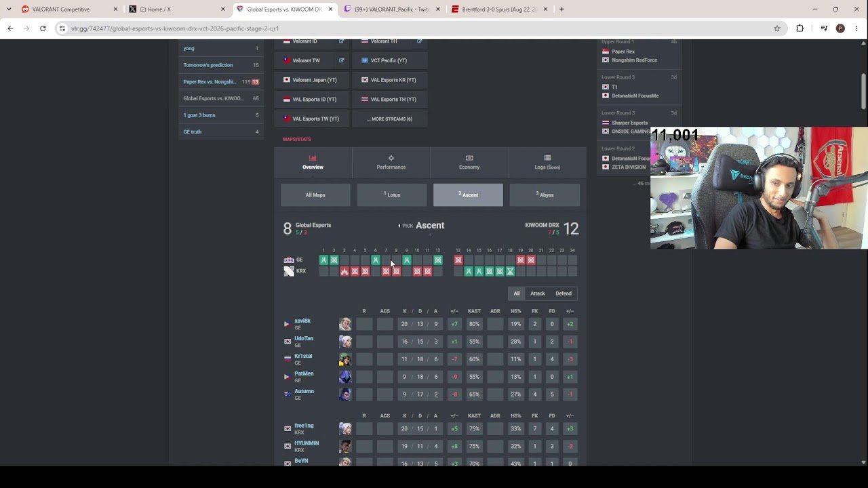This screenshot has height=488, width=868.
Task: Switch to the Brentford 3-0 Spurs tab
Action: (x=499, y=9)
